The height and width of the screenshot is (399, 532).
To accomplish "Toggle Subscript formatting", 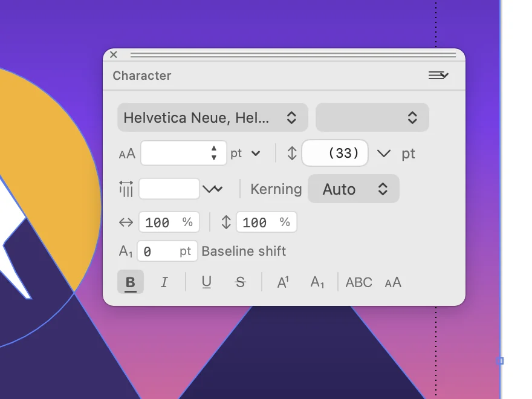I will click(317, 282).
